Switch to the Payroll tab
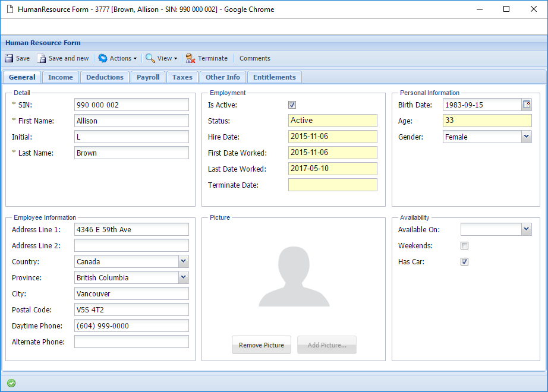The height and width of the screenshot is (392, 548). (x=148, y=77)
